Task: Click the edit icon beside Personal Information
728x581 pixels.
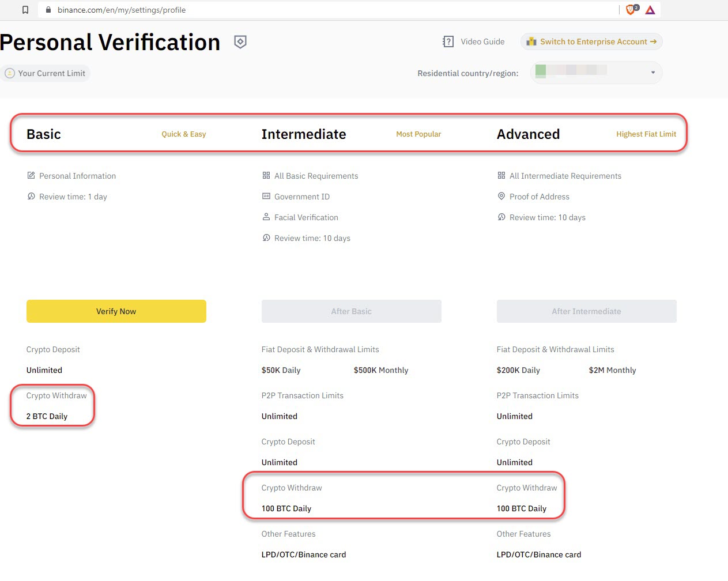Action: pyautogui.click(x=31, y=175)
